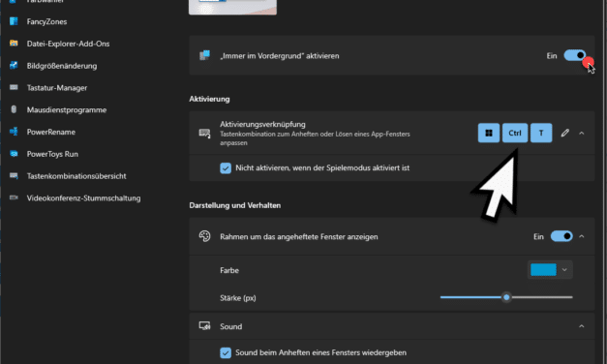
Task: Click the Stärke (px) slider handle
Action: (506, 297)
